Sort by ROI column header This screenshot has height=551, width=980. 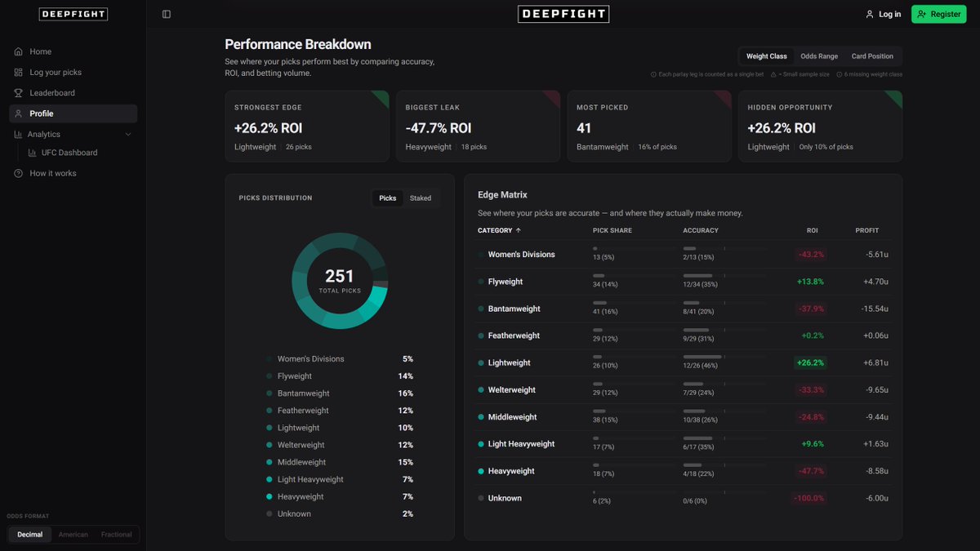coord(813,230)
